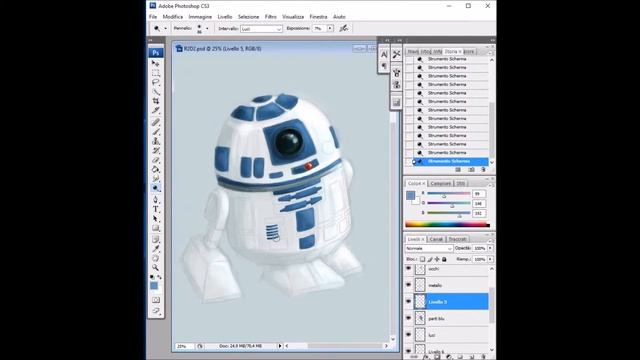Open the Modifica menu

[173, 17]
